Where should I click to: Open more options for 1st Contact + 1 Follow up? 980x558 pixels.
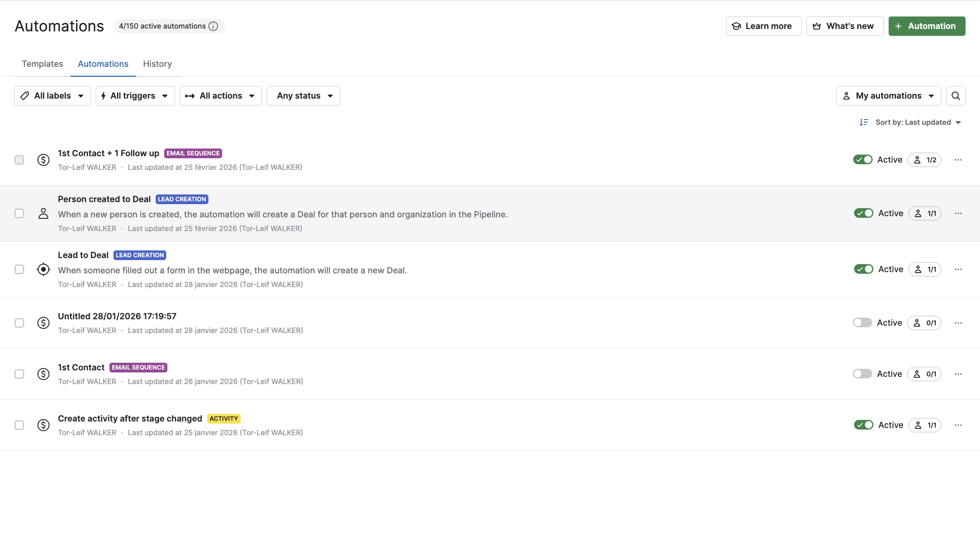(x=958, y=160)
